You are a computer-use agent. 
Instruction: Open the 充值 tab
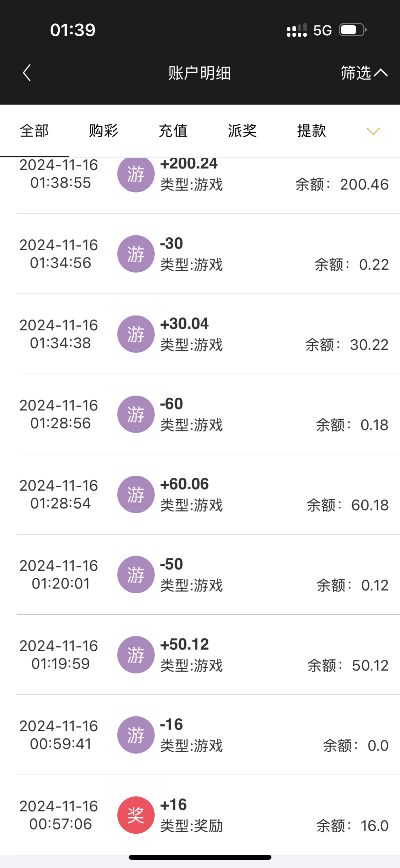[173, 131]
